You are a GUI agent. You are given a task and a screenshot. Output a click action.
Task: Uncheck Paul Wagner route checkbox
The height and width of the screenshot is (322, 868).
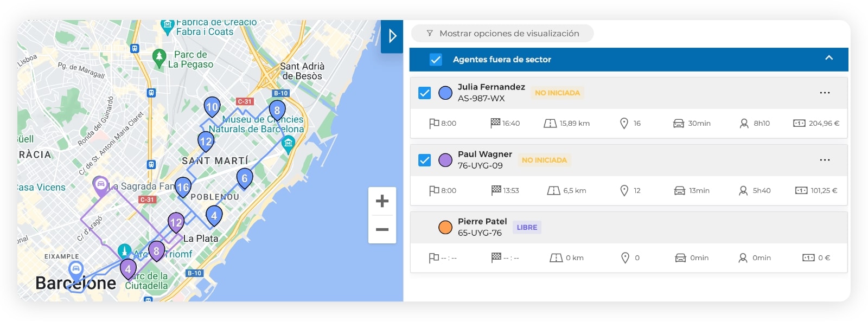point(425,160)
